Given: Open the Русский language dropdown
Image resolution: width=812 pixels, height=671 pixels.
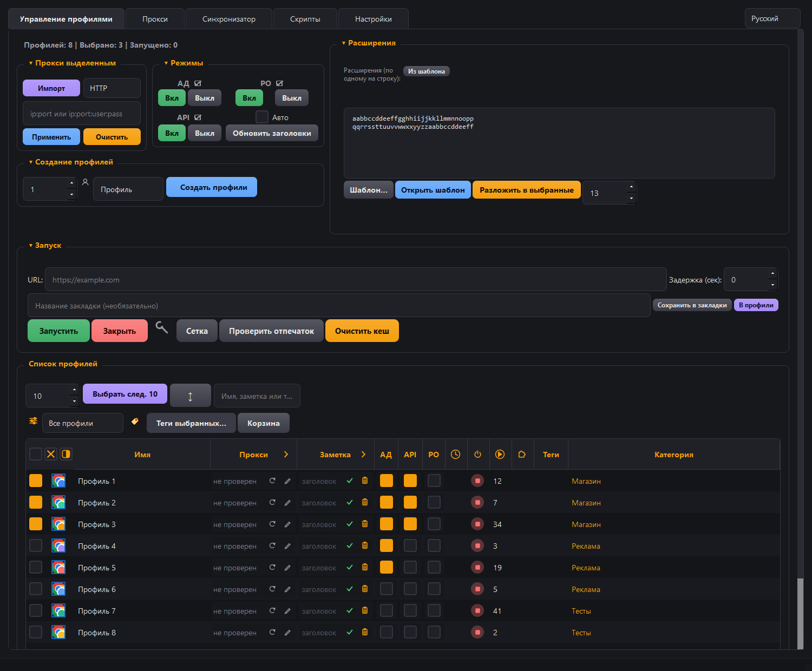Looking at the screenshot, I should tap(772, 18).
